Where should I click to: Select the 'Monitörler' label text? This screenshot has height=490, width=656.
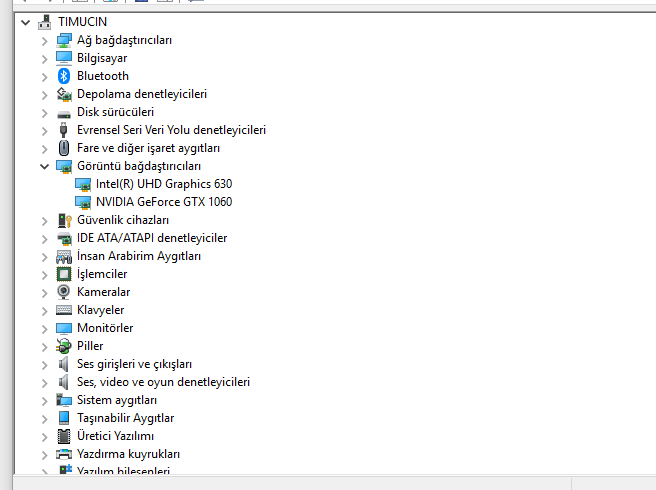click(x=105, y=328)
